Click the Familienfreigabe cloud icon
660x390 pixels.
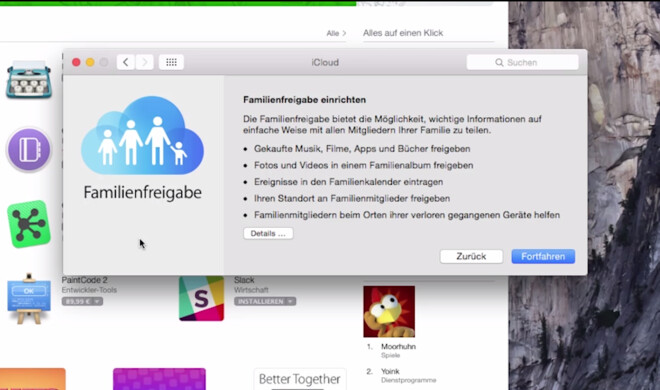142,135
